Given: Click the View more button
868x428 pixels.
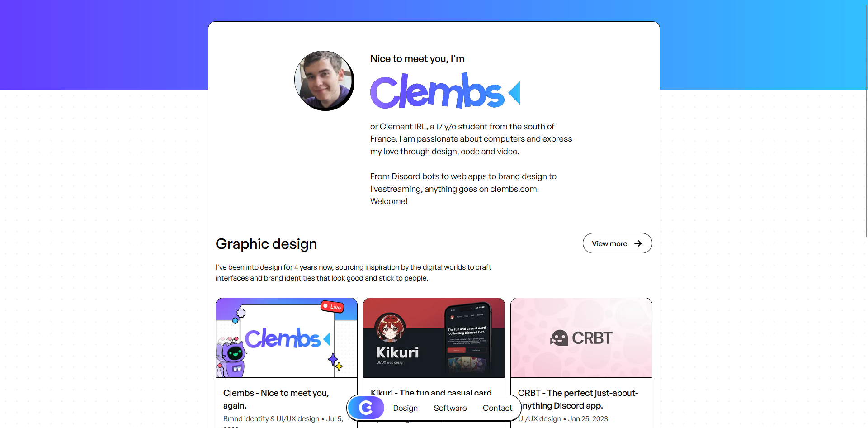Looking at the screenshot, I should (617, 243).
